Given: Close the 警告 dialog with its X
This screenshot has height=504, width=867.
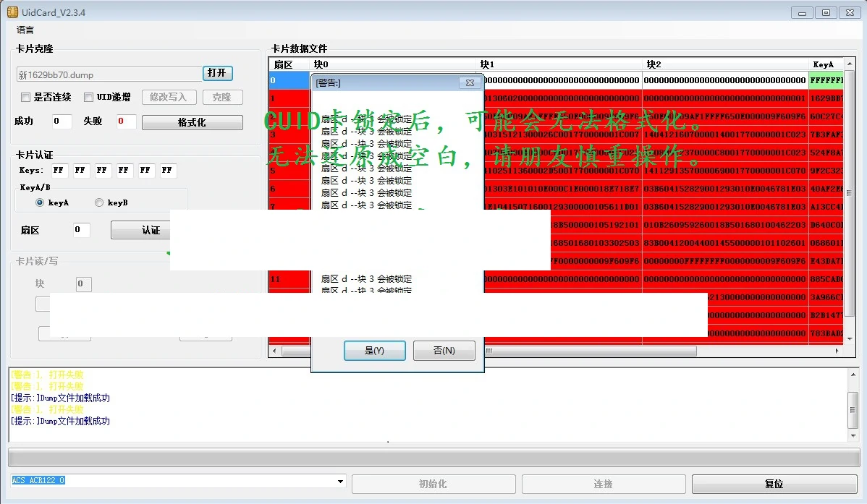Looking at the screenshot, I should point(469,82).
